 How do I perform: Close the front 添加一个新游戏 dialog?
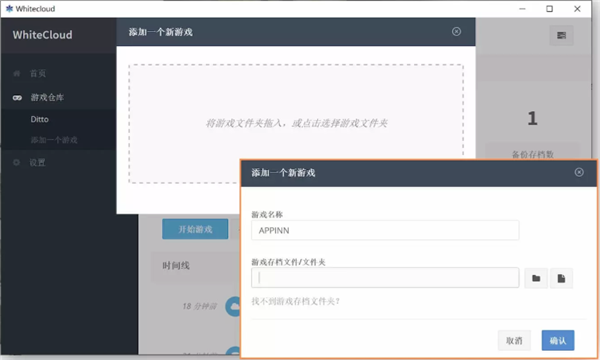pos(579,172)
